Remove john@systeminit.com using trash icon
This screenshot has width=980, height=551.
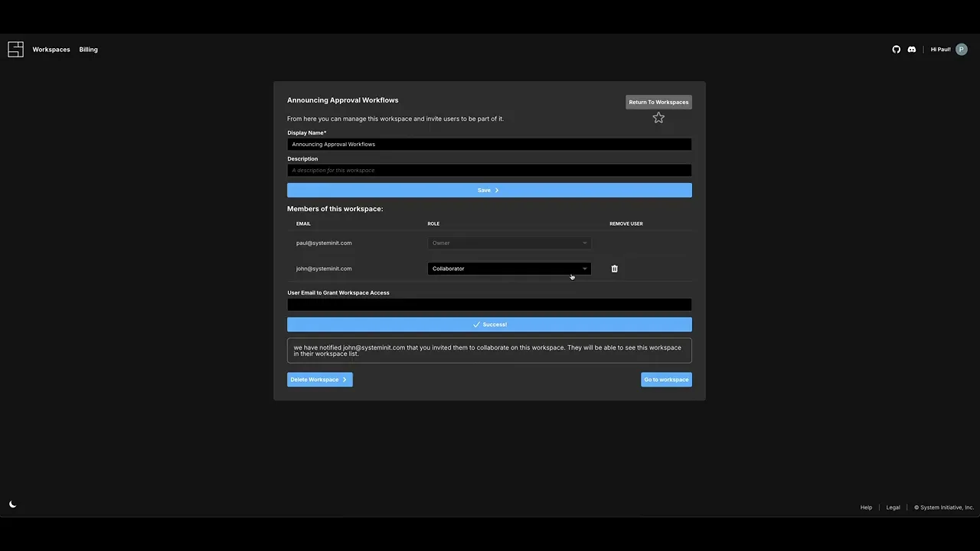(614, 269)
